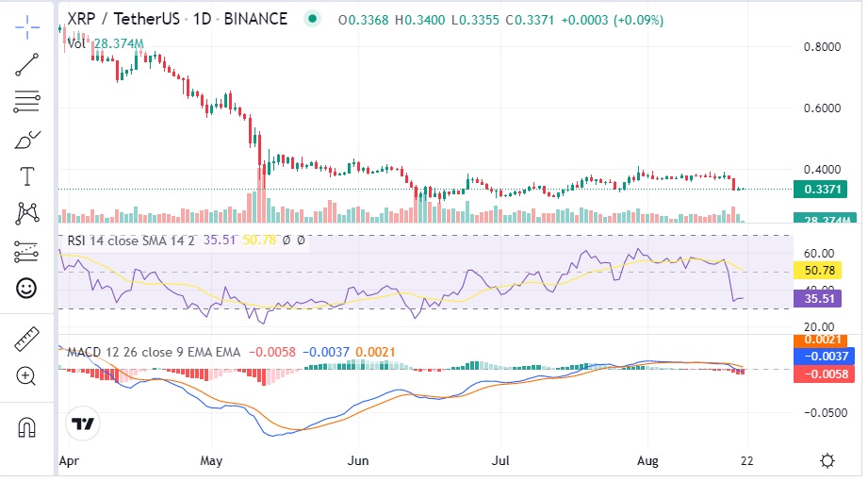Click the red -0.0058 MACD axis label

tap(824, 374)
